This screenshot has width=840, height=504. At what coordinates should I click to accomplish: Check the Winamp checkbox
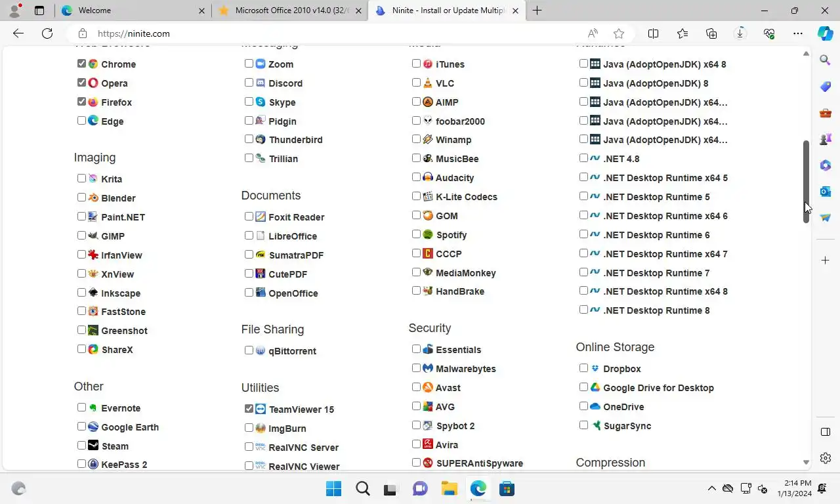coord(416,139)
